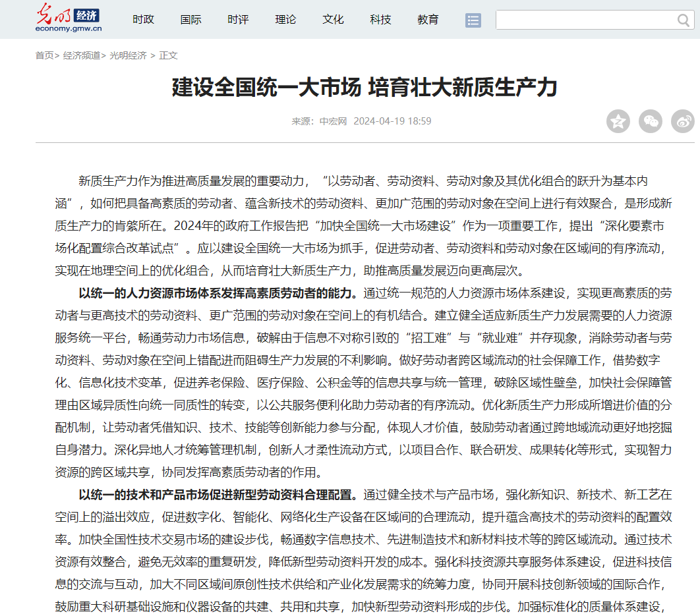Share article via Weibo icon
The width and height of the screenshot is (700, 616).
click(683, 121)
